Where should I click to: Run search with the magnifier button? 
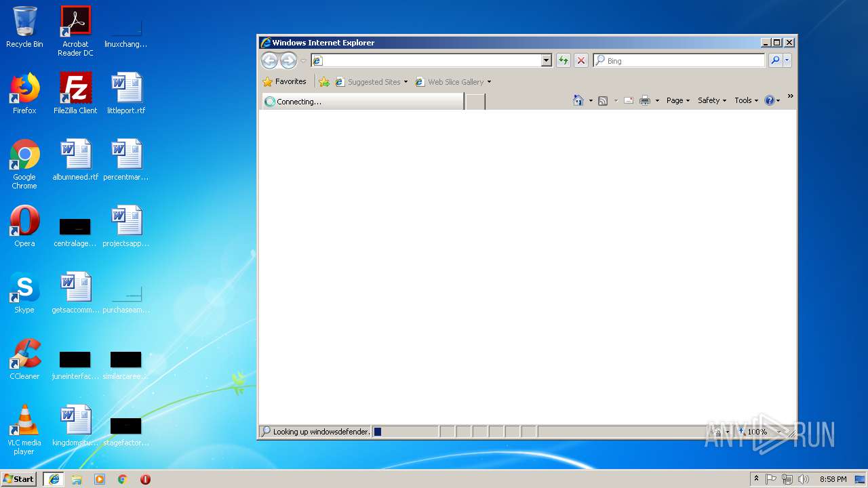tap(775, 60)
